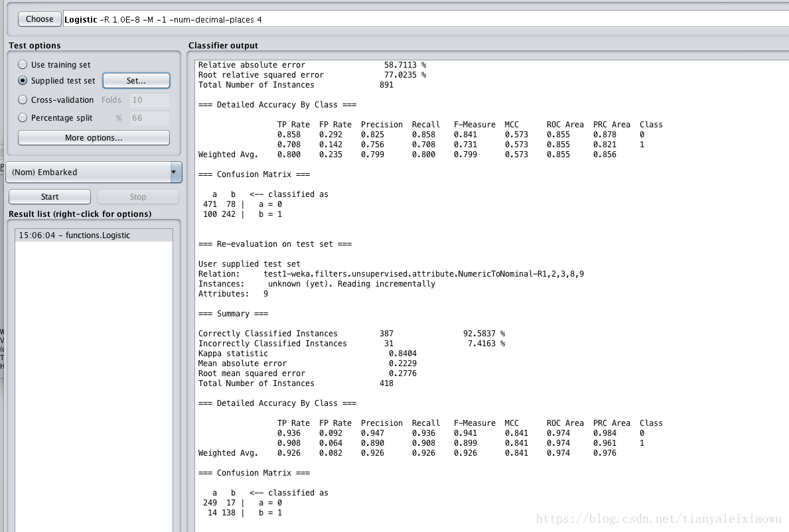Click the 'Classifier output' panel label
This screenshot has height=532, width=789.
tap(223, 45)
